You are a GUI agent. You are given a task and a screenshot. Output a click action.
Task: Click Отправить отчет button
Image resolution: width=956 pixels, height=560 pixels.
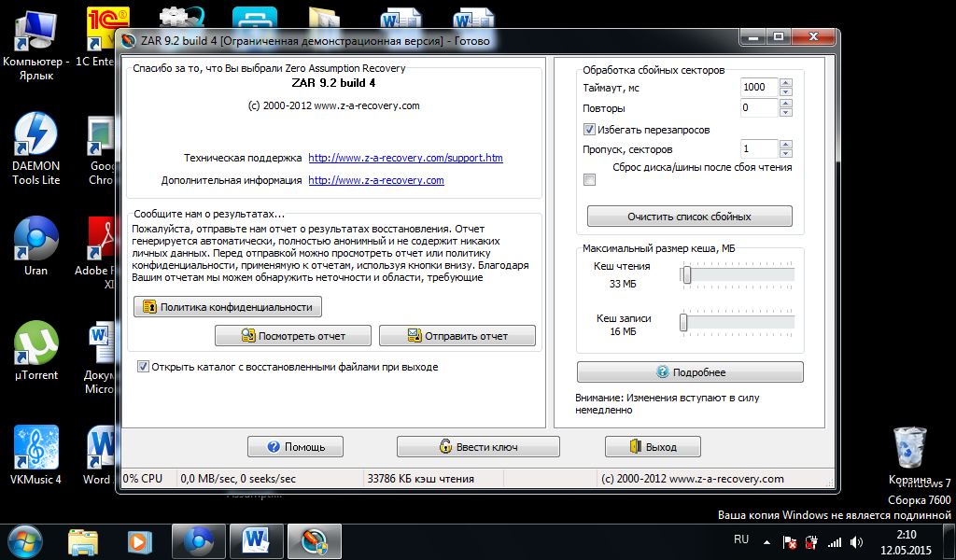457,336
